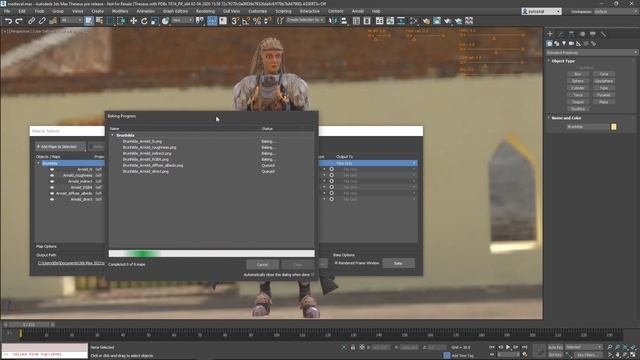Create a Box primitive button

[578, 74]
